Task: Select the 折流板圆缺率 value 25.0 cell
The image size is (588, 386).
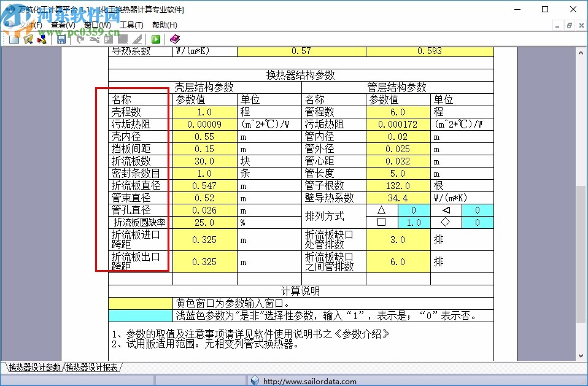Action: coord(205,223)
